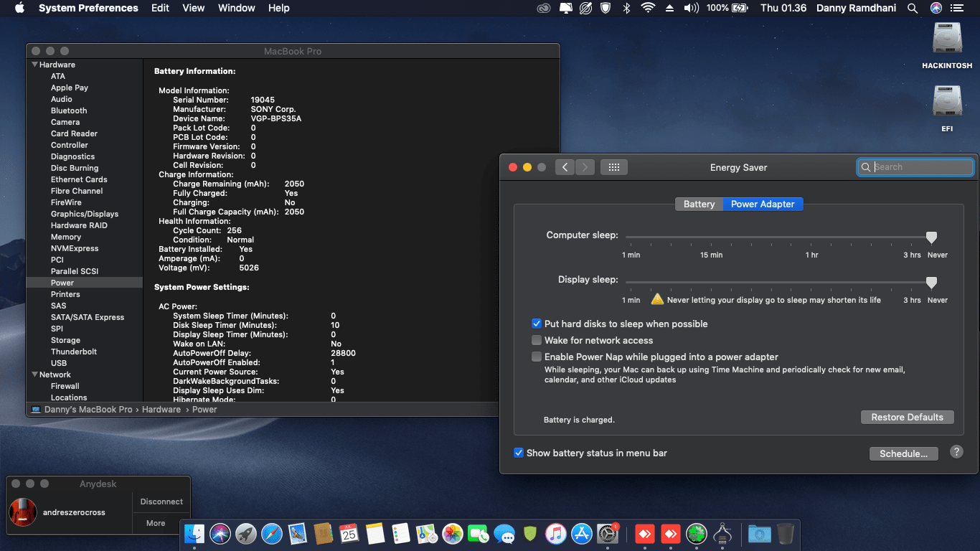Open Messages from the Dock
The width and height of the screenshot is (980, 551).
[x=504, y=534]
